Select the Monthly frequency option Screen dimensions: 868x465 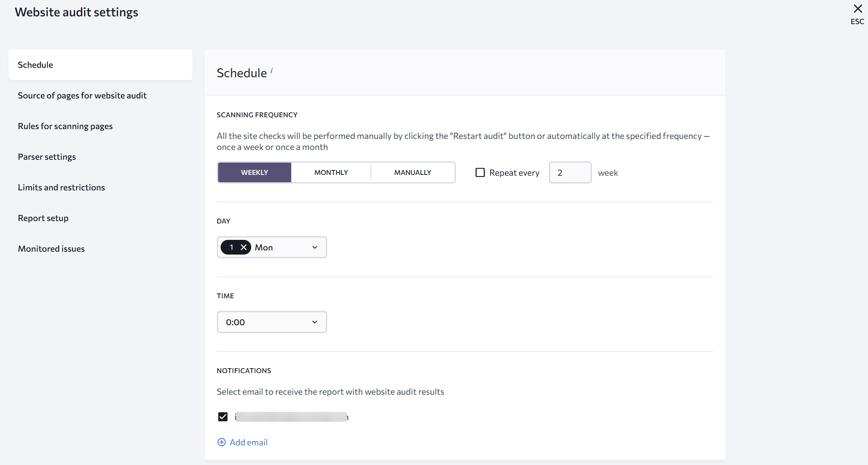[331, 172]
